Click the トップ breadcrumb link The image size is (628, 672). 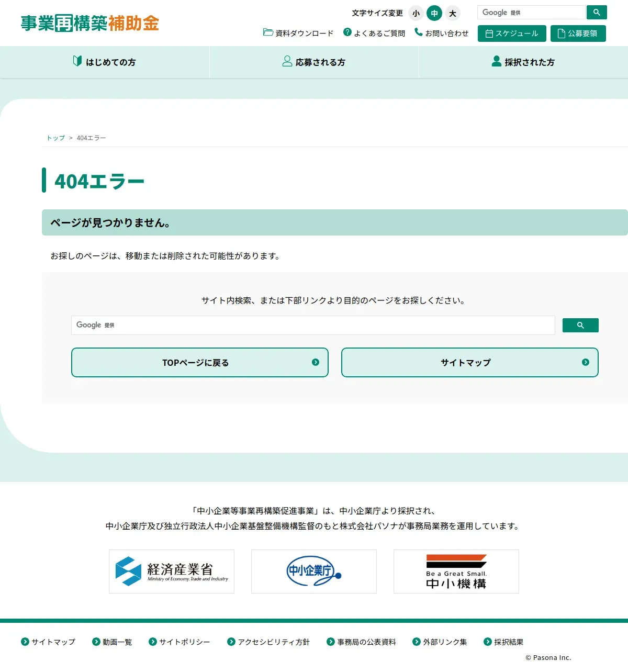[x=56, y=138]
